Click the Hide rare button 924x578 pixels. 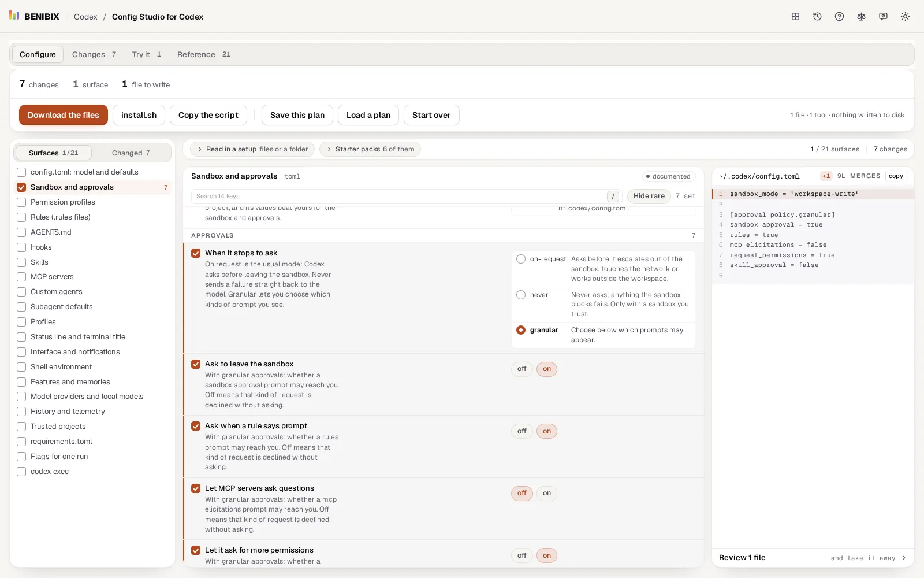tap(649, 197)
